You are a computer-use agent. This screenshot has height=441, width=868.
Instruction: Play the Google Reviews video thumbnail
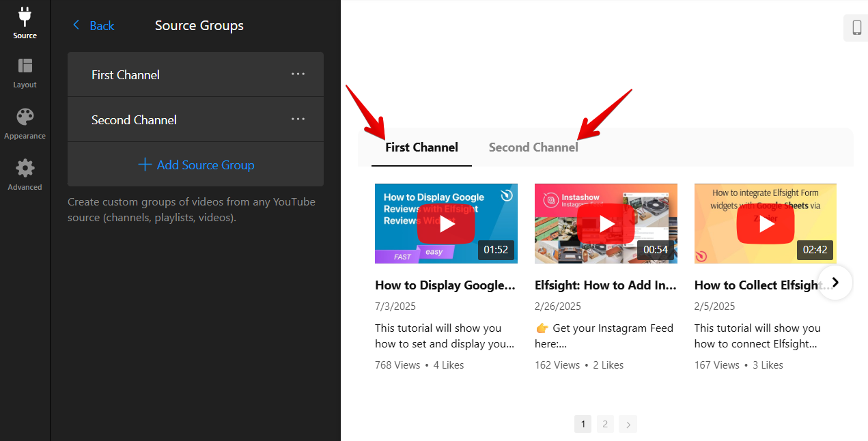click(446, 223)
